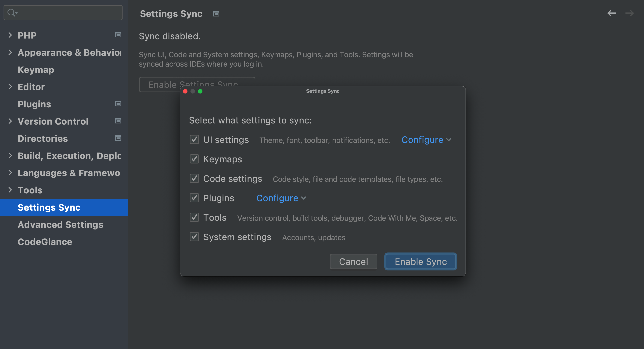Select Advanced Settings in sidebar
The image size is (644, 349).
click(60, 225)
